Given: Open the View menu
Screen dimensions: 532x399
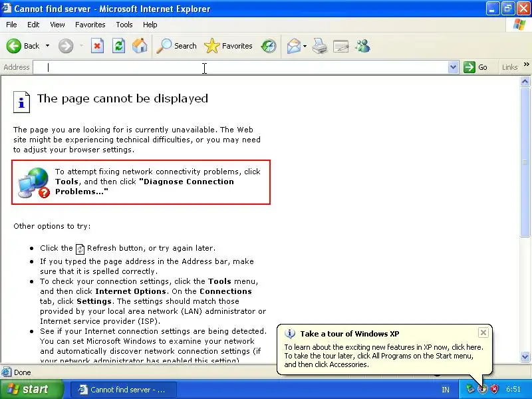Looking at the screenshot, I should pyautogui.click(x=57, y=25).
